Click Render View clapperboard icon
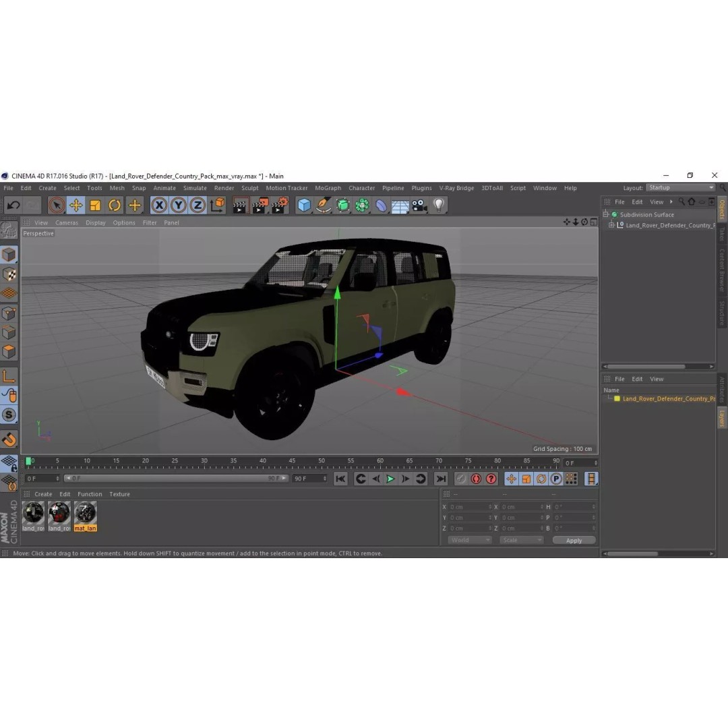 [240, 205]
